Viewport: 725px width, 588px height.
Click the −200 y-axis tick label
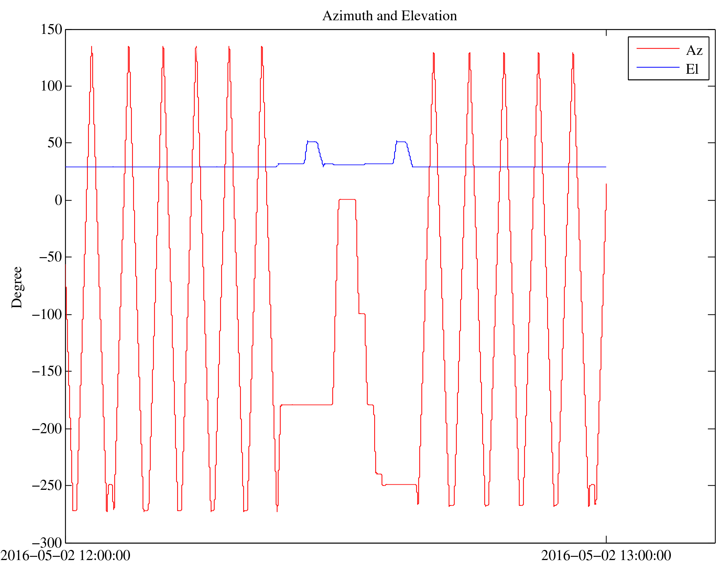click(47, 429)
